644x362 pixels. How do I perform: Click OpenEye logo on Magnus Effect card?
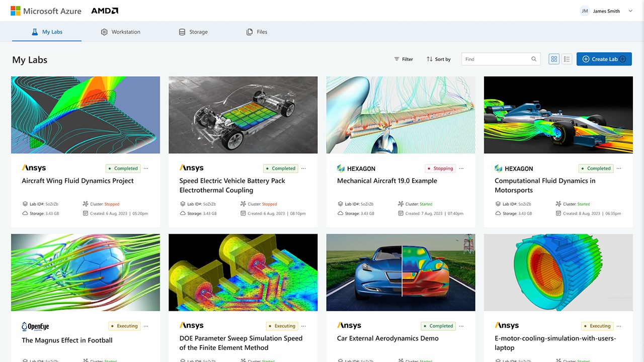(35, 326)
